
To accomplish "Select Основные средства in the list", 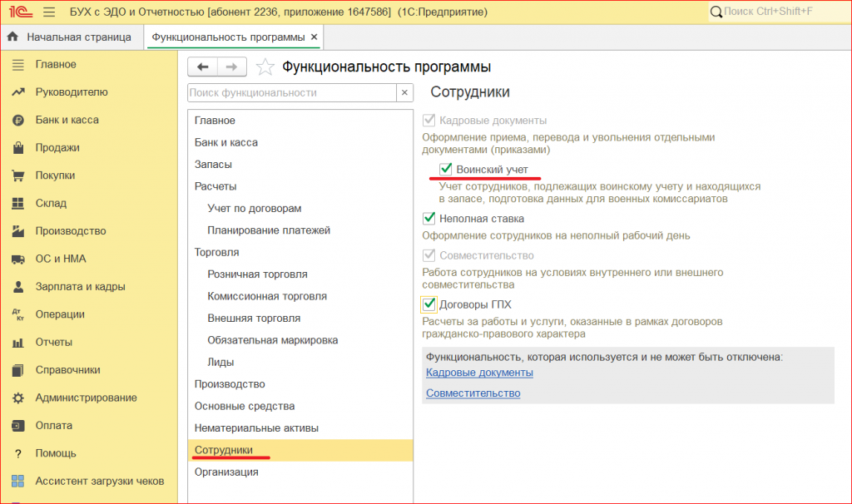I will coord(300,406).
